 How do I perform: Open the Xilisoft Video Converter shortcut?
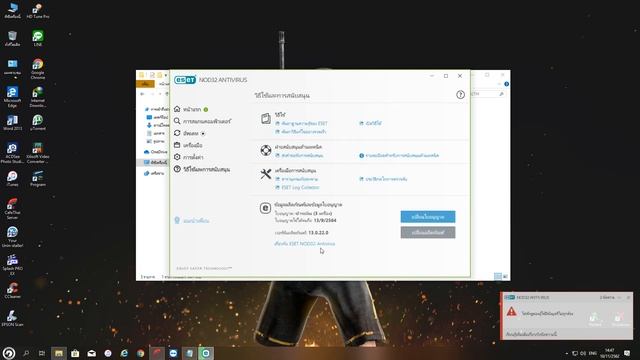pyautogui.click(x=38, y=153)
